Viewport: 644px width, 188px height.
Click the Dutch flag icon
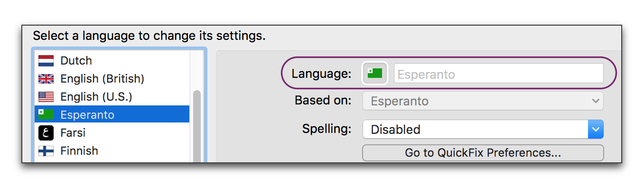click(46, 61)
